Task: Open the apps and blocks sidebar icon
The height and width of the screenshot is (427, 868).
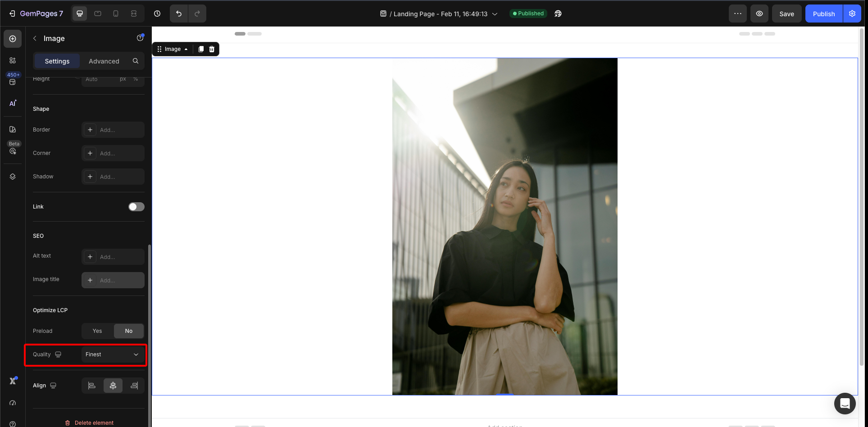Action: [13, 60]
